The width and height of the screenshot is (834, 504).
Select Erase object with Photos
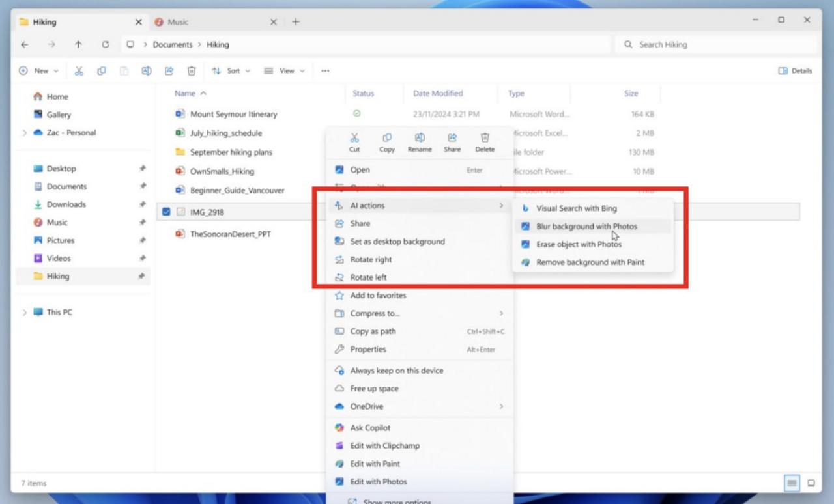tap(592, 244)
